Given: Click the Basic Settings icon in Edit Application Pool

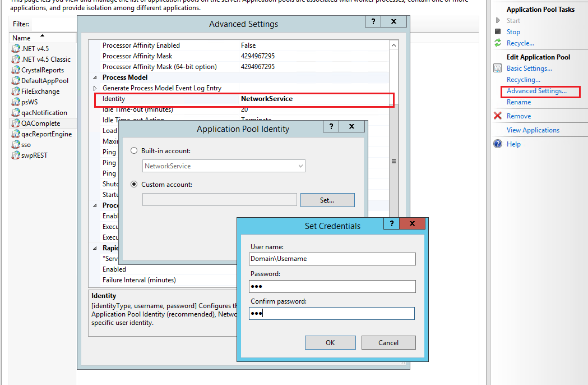Looking at the screenshot, I should pyautogui.click(x=497, y=68).
